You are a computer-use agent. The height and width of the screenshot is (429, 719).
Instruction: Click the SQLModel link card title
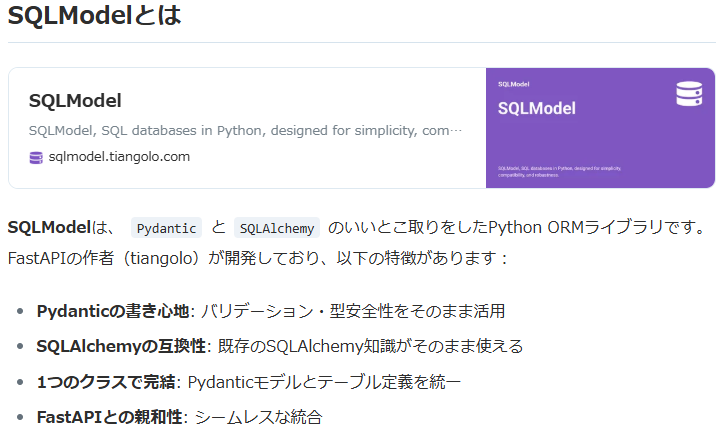click(x=75, y=101)
